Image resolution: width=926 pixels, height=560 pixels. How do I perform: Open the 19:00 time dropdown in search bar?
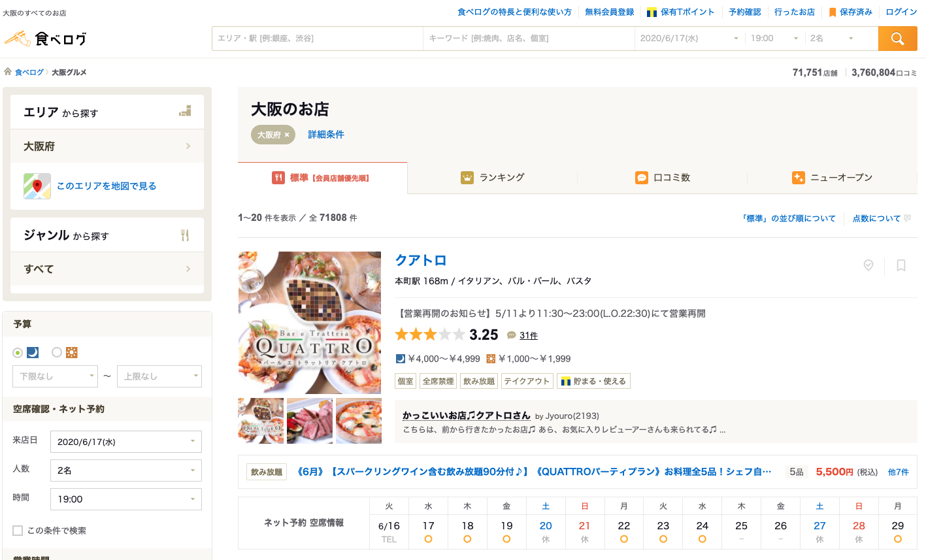pos(774,39)
